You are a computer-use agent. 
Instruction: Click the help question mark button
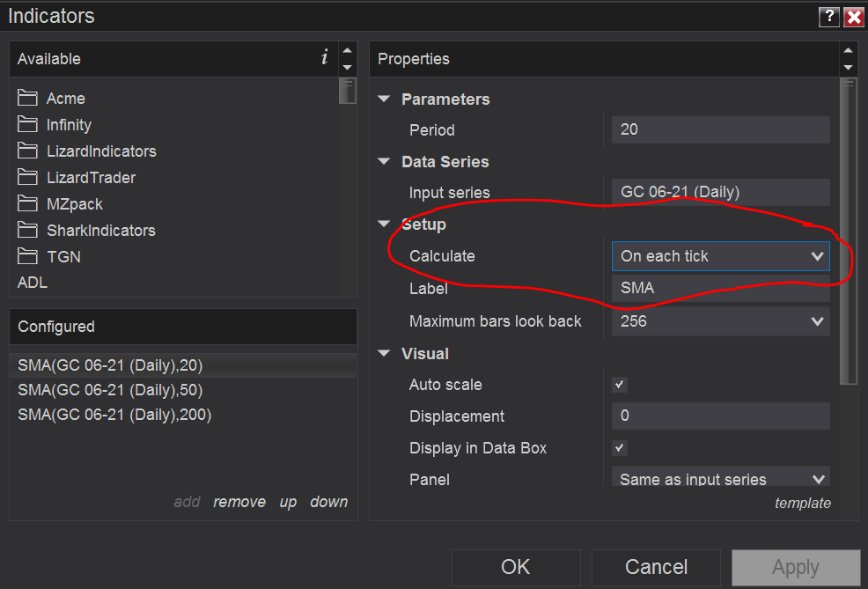[828, 17]
